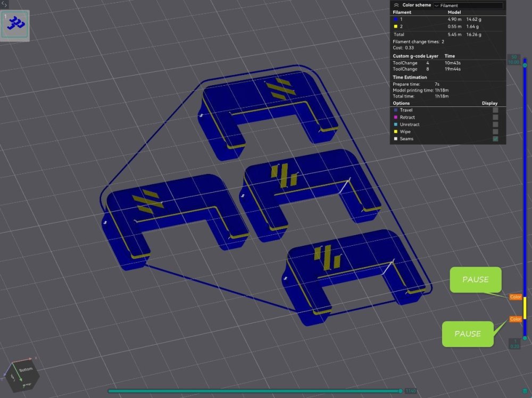Click filament 2 yellow color swatch
This screenshot has height=398, width=532.
(x=396, y=27)
